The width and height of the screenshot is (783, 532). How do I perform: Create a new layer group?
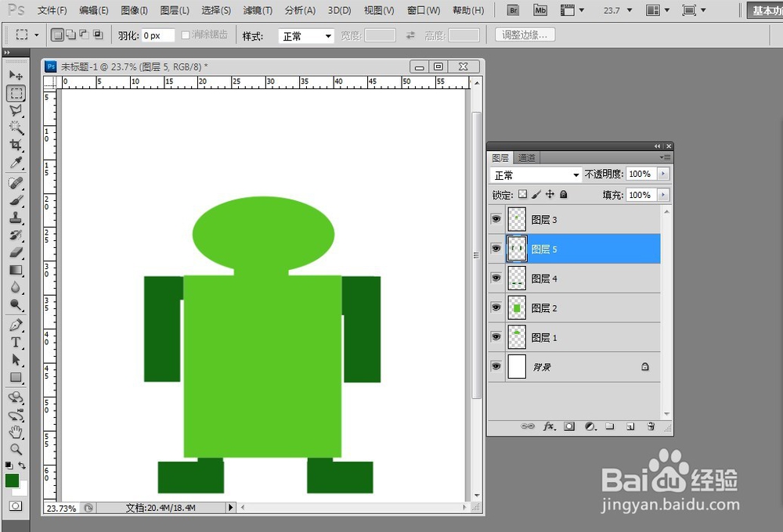coord(610,426)
